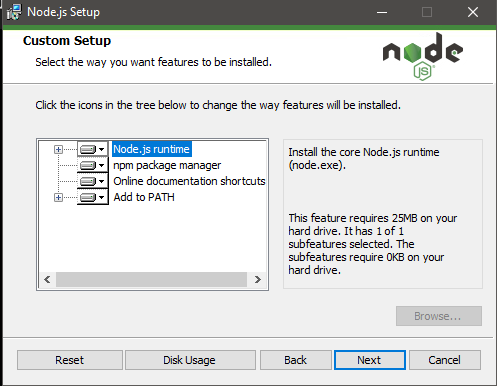Open the npm package manager drive icon dropdown
Image resolution: width=497 pixels, height=386 pixels.
(93, 165)
